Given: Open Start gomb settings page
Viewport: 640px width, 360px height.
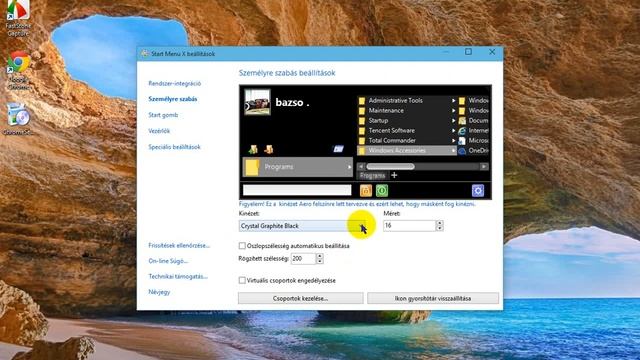Looking at the screenshot, I should [x=163, y=115].
